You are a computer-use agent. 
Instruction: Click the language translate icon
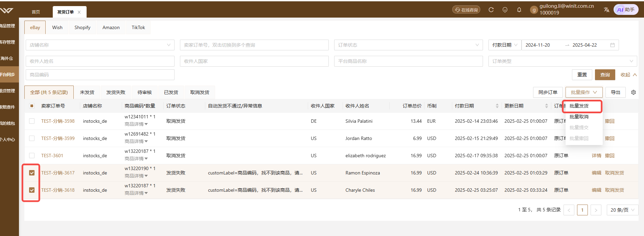pyautogui.click(x=606, y=10)
